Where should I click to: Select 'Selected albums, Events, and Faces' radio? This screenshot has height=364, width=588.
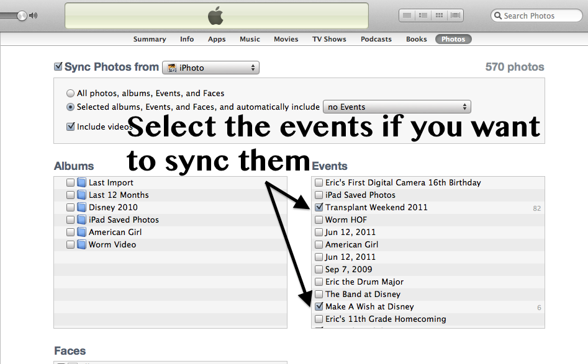click(70, 107)
